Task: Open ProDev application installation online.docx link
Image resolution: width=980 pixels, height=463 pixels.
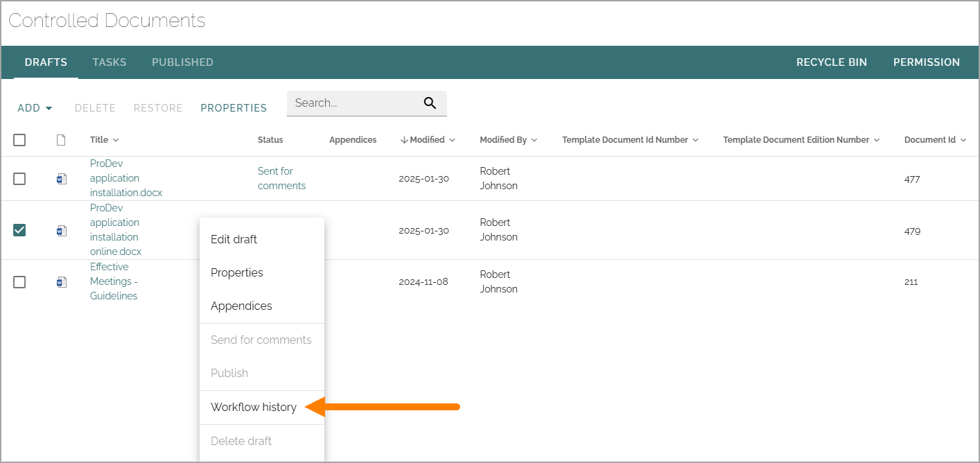Action: tap(116, 229)
